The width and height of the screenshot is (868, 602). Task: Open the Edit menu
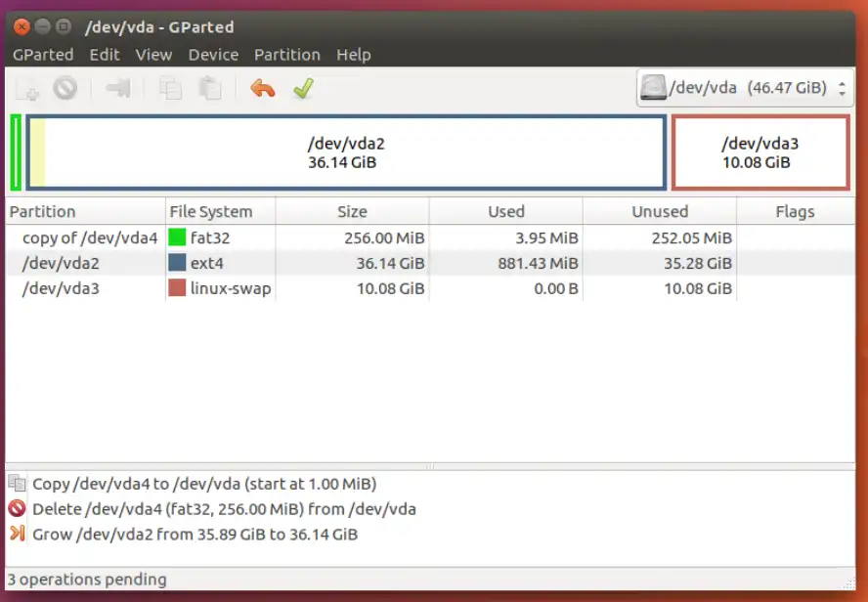pyautogui.click(x=105, y=55)
